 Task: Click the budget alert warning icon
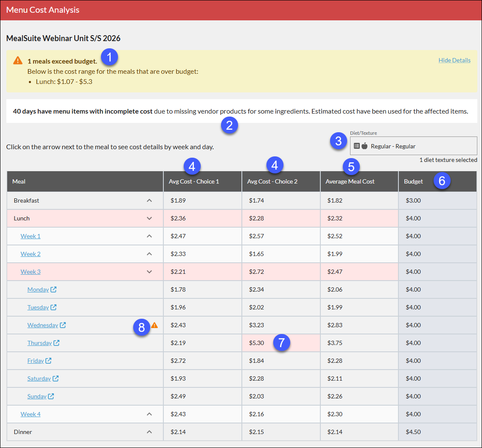[18, 60]
